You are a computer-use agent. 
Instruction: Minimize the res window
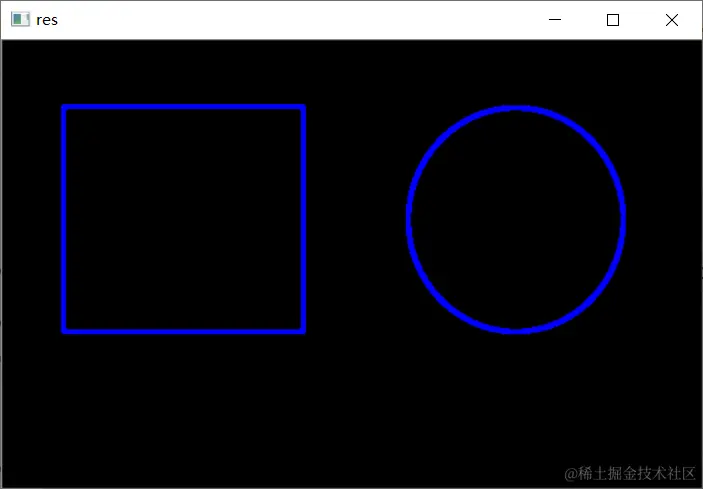click(555, 20)
